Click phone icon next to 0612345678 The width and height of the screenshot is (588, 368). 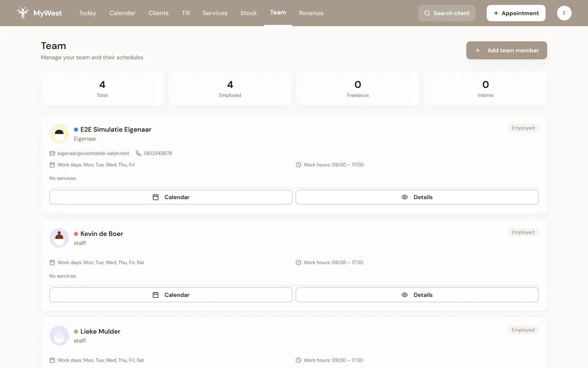coord(138,153)
